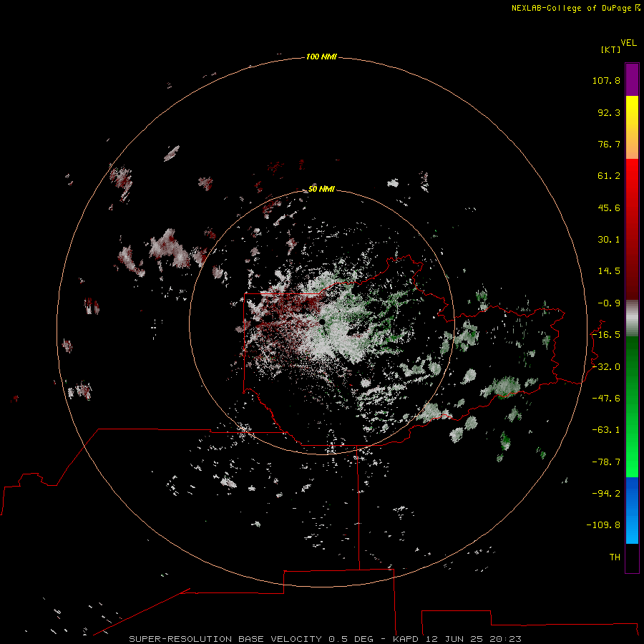Click the -94.2 velocity scale value
The width and height of the screenshot is (644, 644).
tap(606, 494)
